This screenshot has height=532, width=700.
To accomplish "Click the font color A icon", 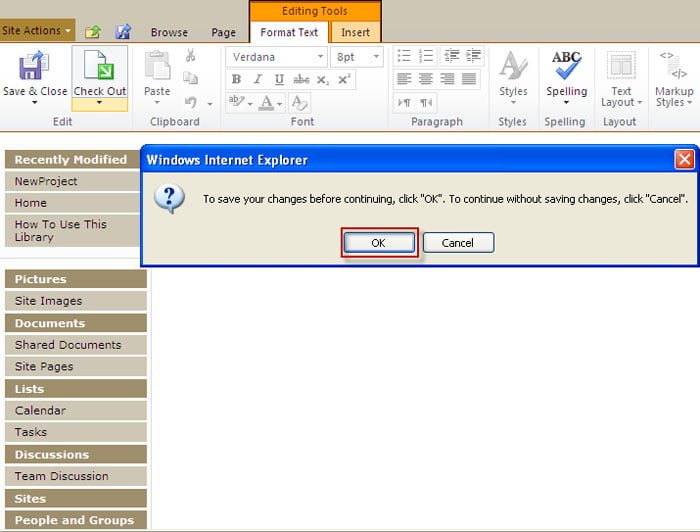I will [x=267, y=103].
